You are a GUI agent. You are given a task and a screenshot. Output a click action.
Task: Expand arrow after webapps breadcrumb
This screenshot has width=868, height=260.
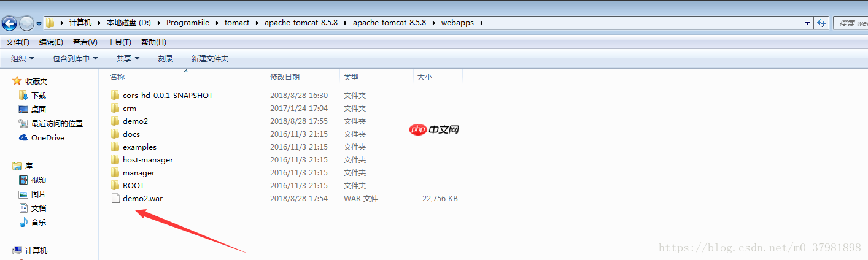tap(481, 23)
